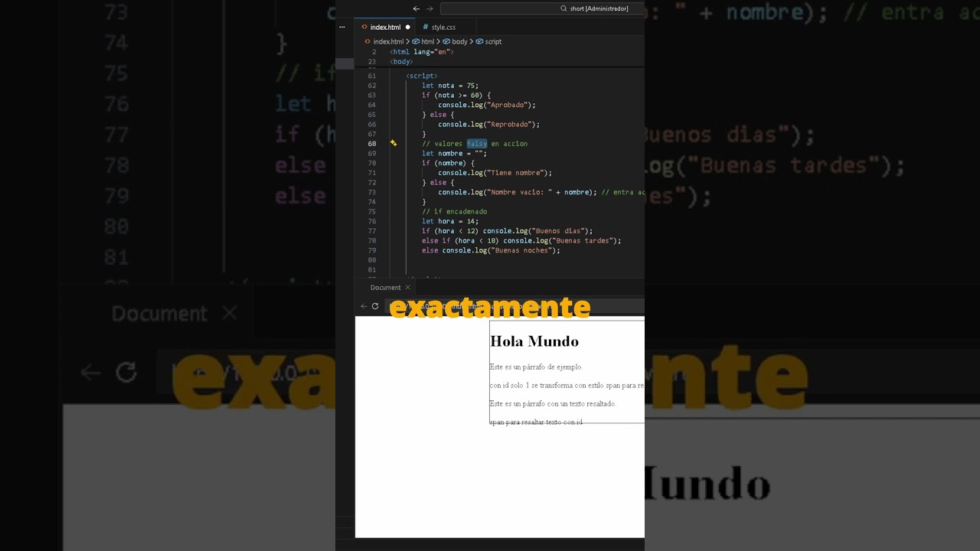This screenshot has height=551, width=980.
Task: Go back with the title bar back arrow
Action: pyautogui.click(x=416, y=8)
